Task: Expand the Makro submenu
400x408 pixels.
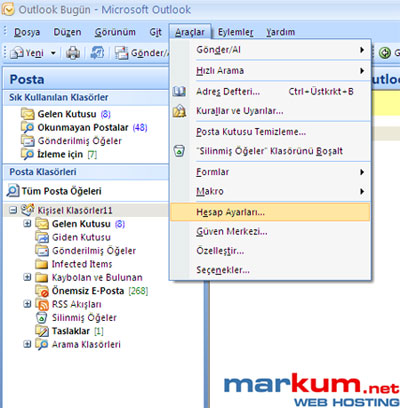Action: 270,191
